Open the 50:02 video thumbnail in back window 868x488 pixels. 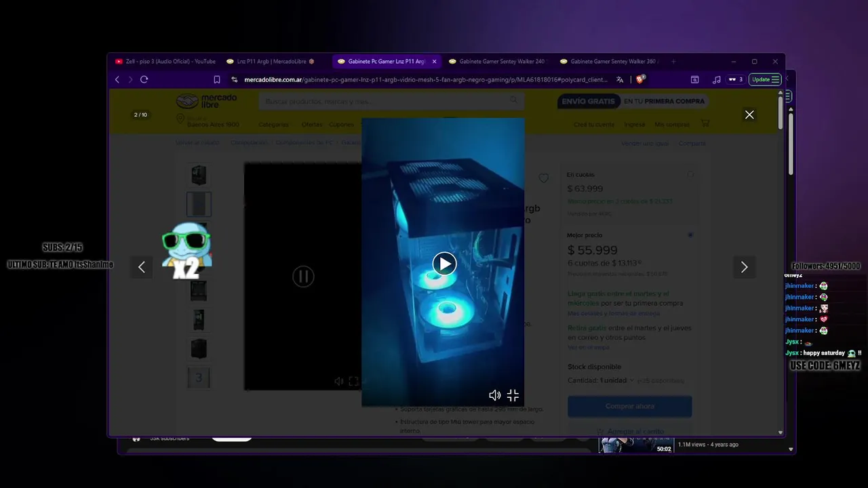pos(636,445)
